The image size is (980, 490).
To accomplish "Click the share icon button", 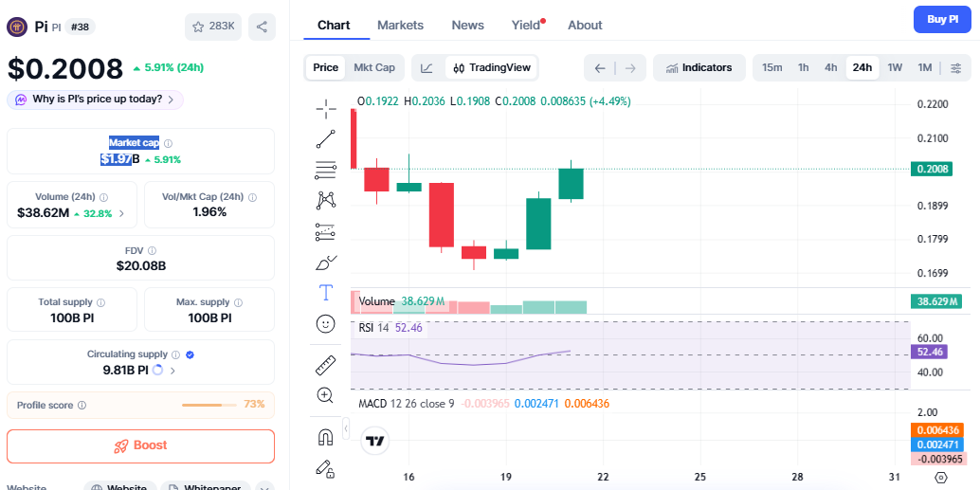I will point(262,27).
